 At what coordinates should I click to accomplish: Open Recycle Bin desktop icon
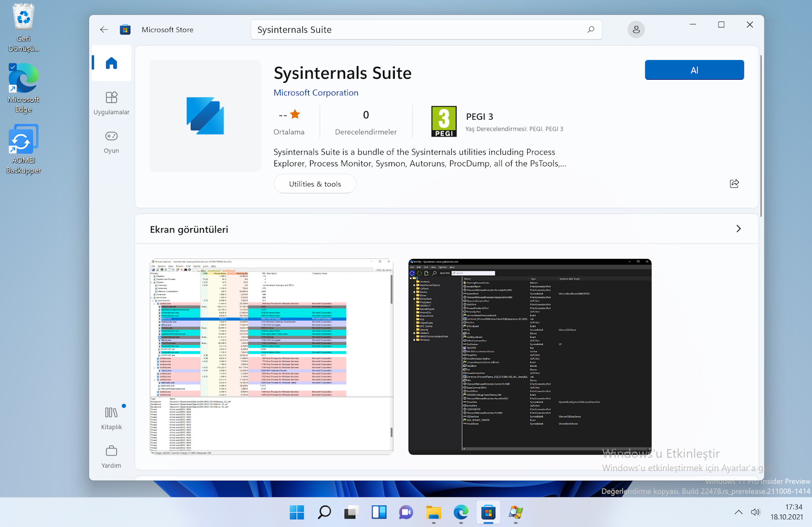(x=23, y=28)
